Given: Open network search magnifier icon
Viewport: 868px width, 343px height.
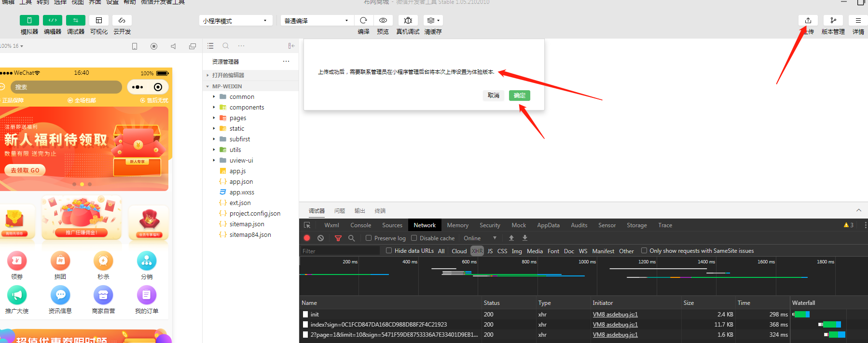Looking at the screenshot, I should 352,238.
